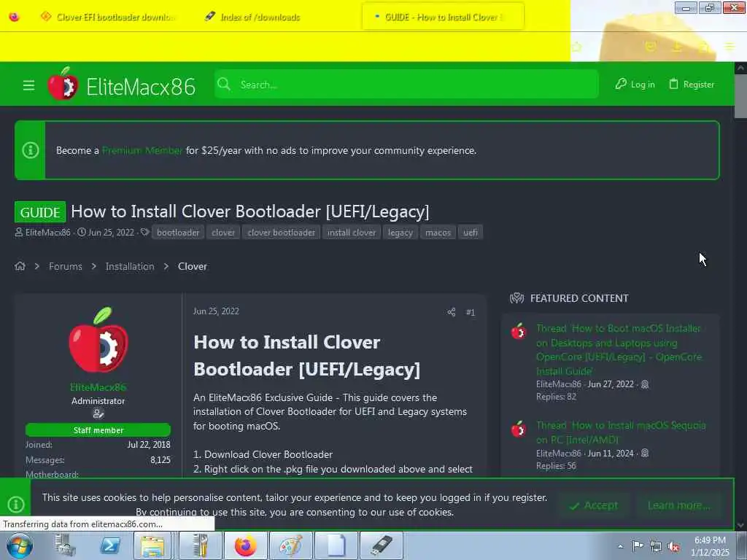Select the macos tag

pos(438,233)
